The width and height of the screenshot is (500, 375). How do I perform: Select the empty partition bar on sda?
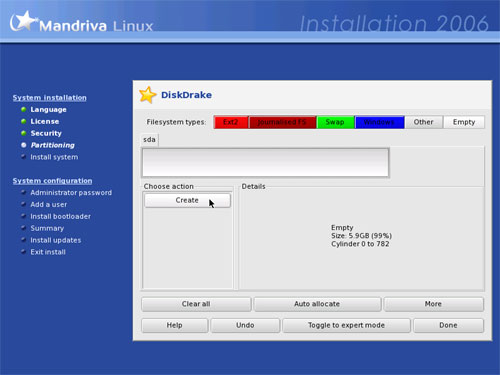(266, 163)
